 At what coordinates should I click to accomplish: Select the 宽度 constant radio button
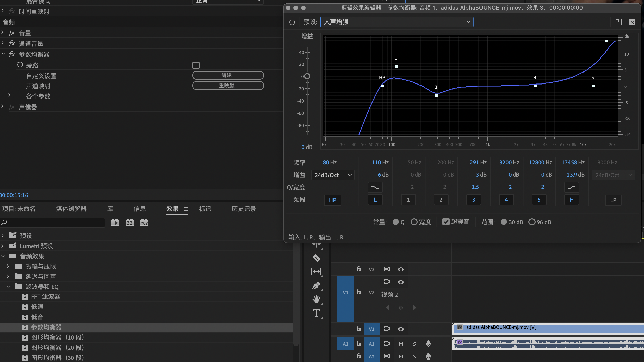(414, 222)
